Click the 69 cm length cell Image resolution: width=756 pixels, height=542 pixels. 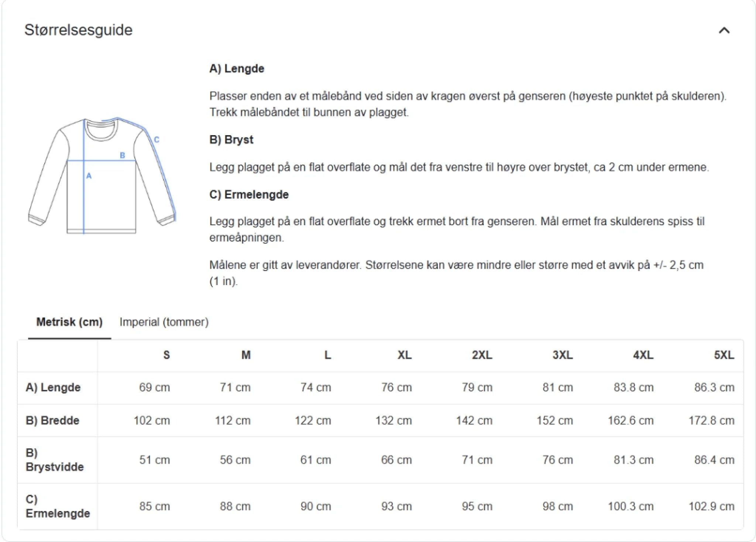click(154, 388)
